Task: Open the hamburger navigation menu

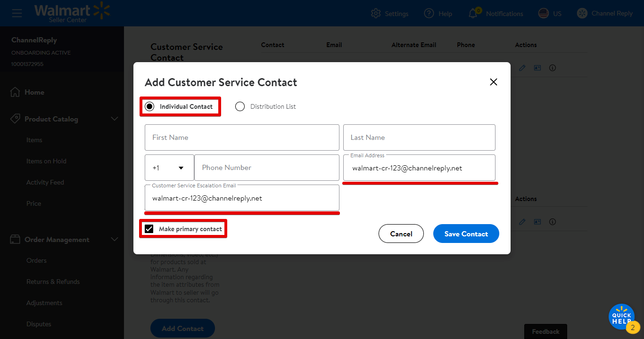Action: coord(17,13)
